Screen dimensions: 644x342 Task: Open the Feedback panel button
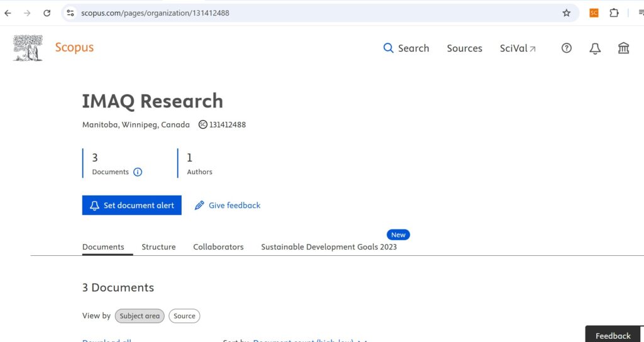click(613, 336)
